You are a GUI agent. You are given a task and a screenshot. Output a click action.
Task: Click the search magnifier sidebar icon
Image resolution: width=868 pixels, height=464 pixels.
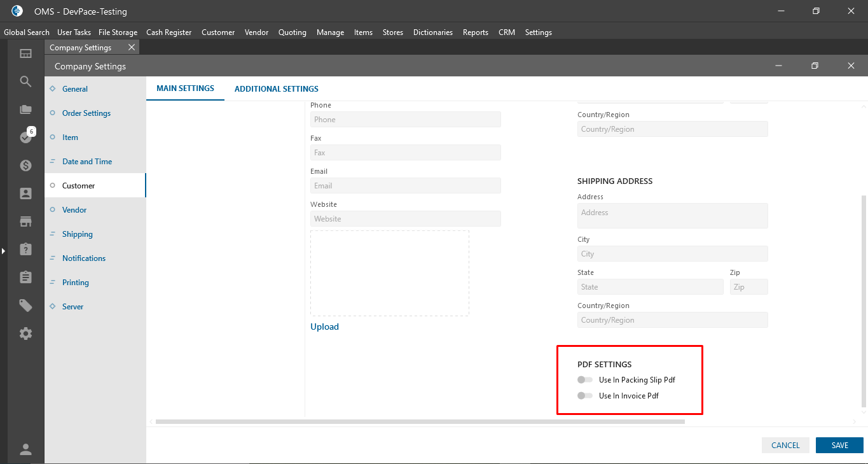pyautogui.click(x=25, y=81)
